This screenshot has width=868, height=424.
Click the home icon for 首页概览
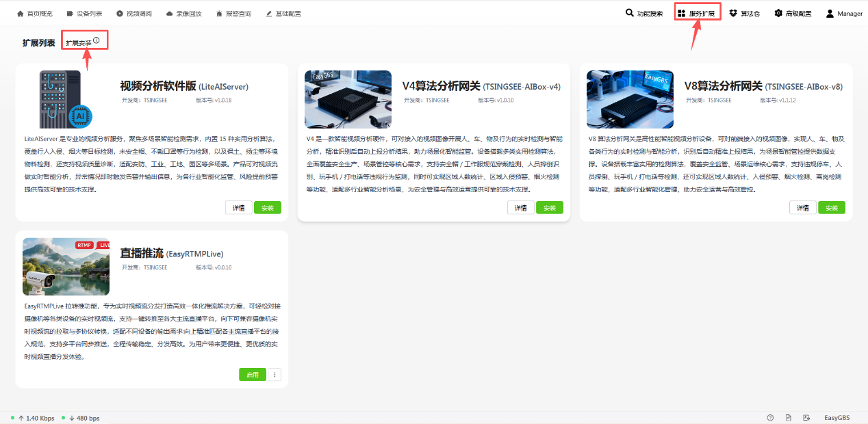(20, 14)
